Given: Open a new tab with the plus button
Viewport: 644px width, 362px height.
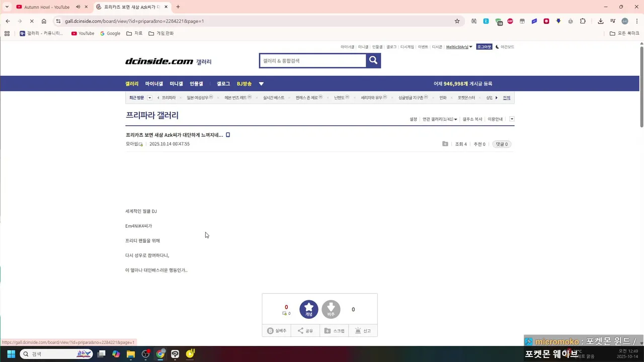Looking at the screenshot, I should pos(178,7).
